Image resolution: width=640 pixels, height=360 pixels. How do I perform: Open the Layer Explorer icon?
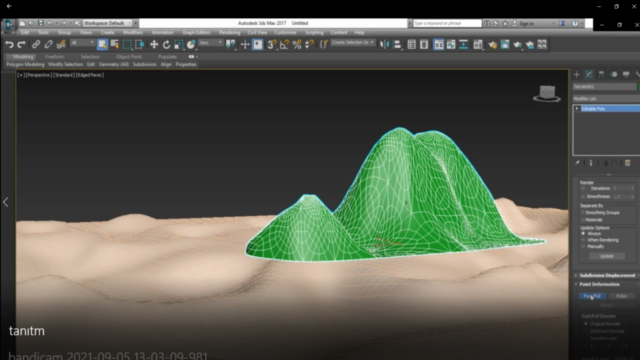click(x=424, y=44)
